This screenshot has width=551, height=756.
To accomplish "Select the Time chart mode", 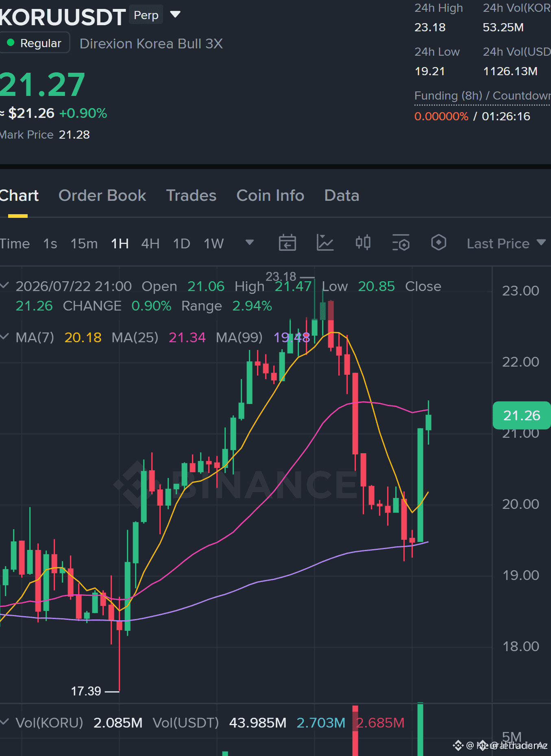I will (15, 243).
